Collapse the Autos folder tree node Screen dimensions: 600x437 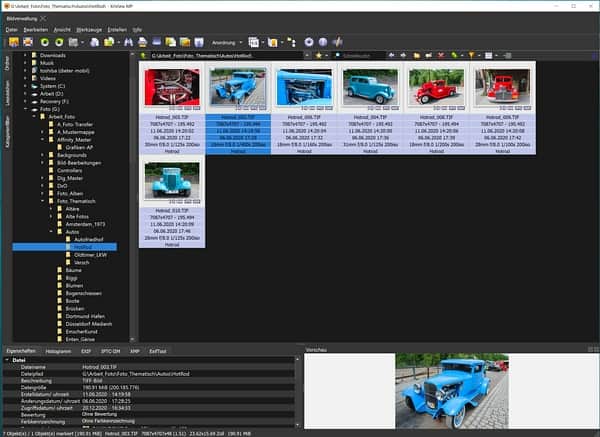coord(51,232)
